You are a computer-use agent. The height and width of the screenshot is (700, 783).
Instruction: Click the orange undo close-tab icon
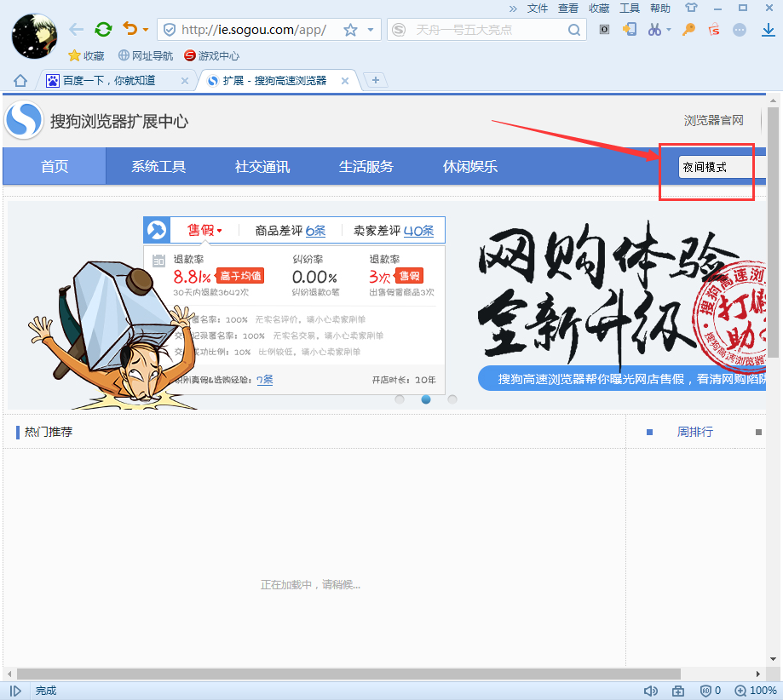(130, 29)
